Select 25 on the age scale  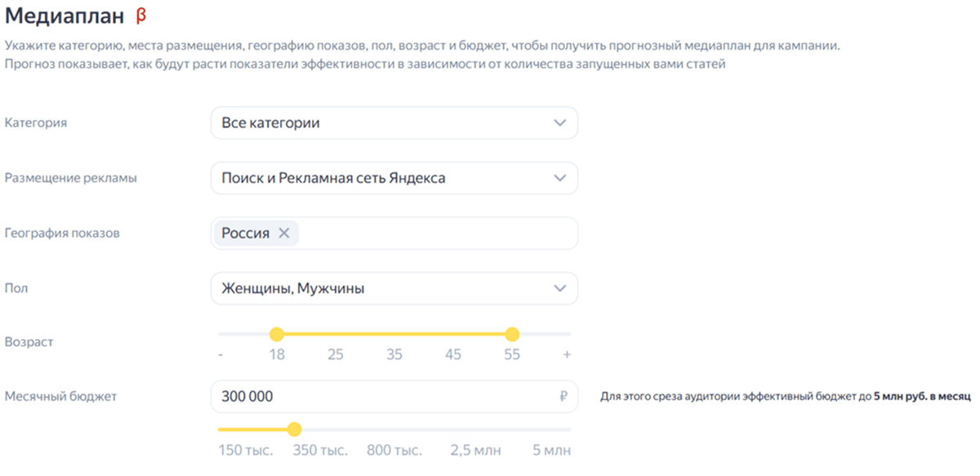[336, 354]
